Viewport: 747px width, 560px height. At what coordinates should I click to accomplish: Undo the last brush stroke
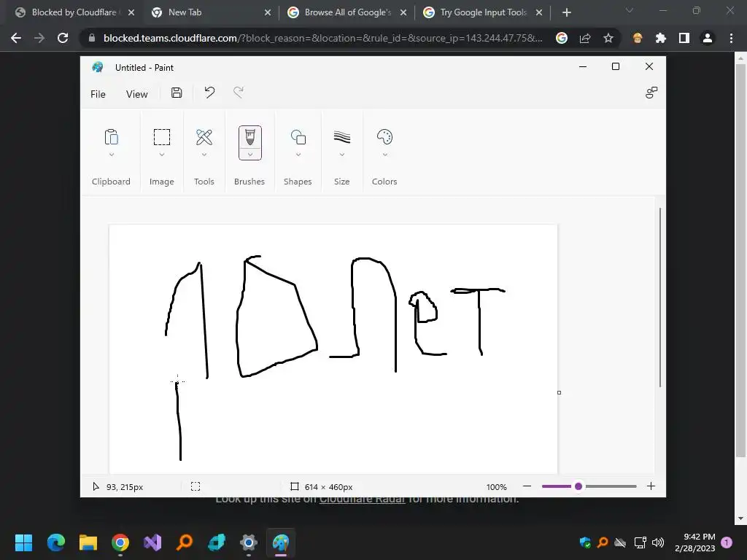click(x=209, y=93)
